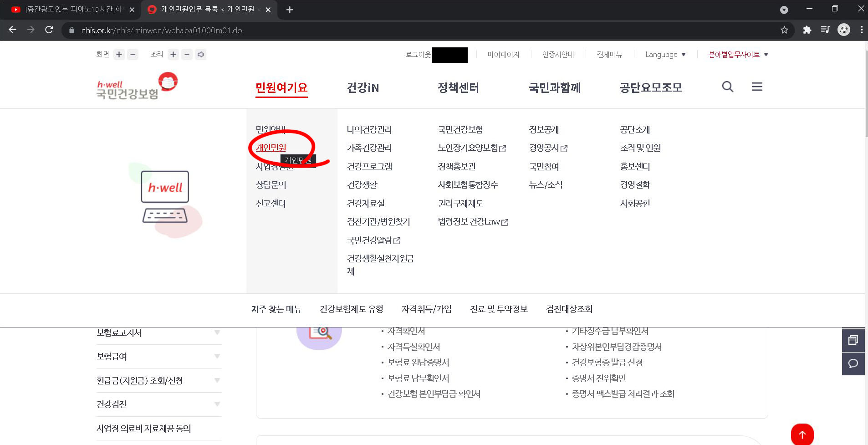Select the 민원여기요 main menu

(x=281, y=87)
